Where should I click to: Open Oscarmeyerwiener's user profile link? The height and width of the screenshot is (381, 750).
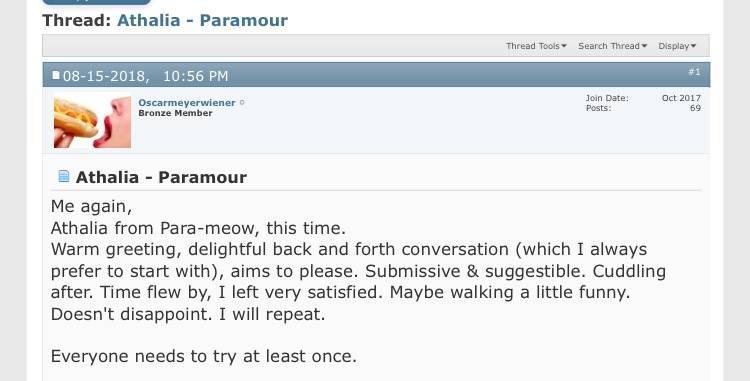point(187,102)
